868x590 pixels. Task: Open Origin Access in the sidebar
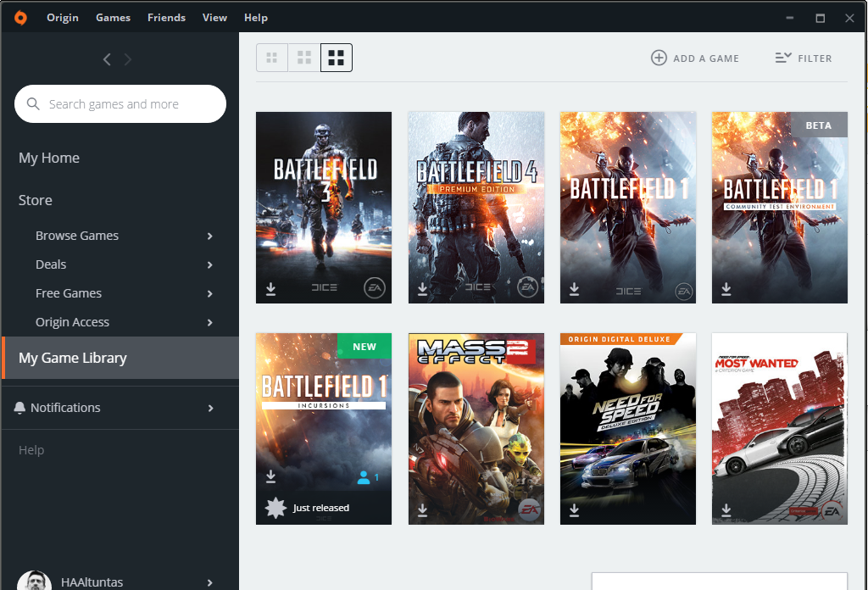coord(73,321)
